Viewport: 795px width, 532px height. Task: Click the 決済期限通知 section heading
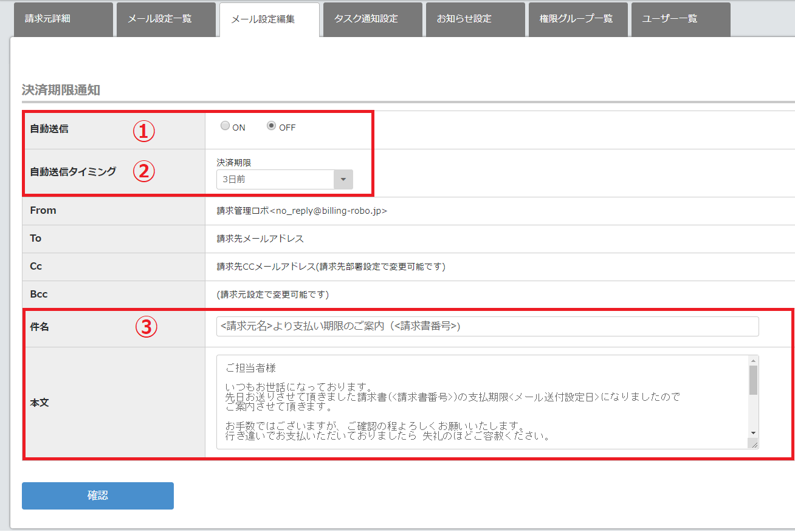61,90
